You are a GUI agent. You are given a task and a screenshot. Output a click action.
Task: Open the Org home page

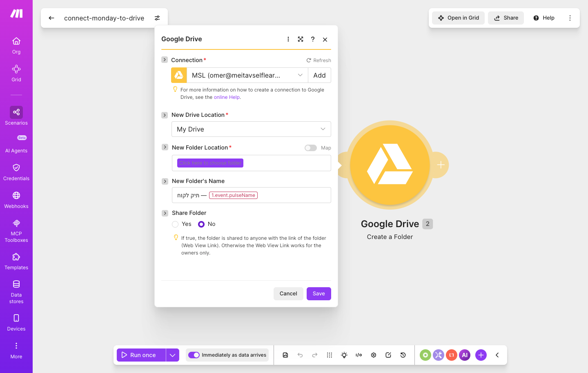(16, 45)
